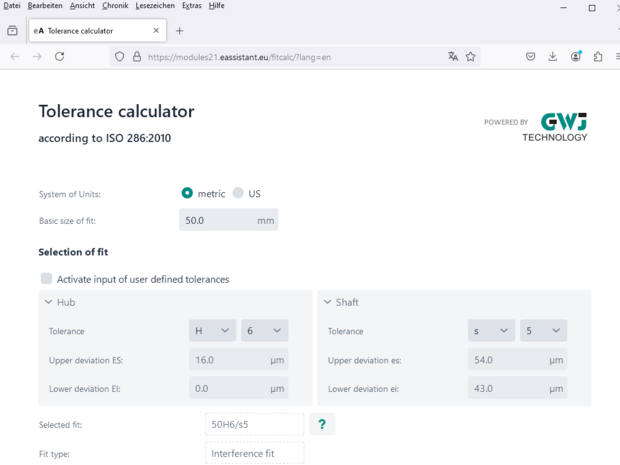
Task: Open the downloads arrow icon
Action: [553, 57]
